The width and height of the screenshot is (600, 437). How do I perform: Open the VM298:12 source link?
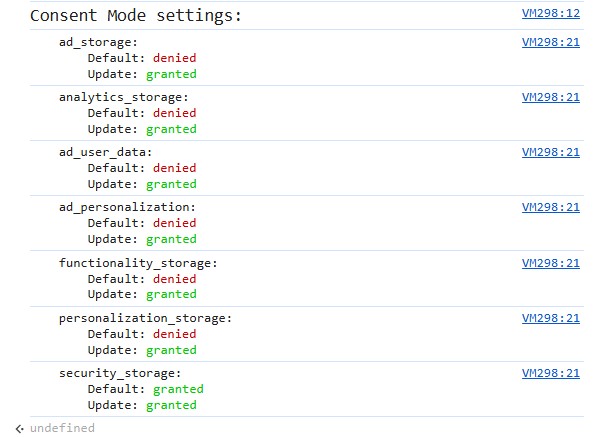click(x=550, y=14)
